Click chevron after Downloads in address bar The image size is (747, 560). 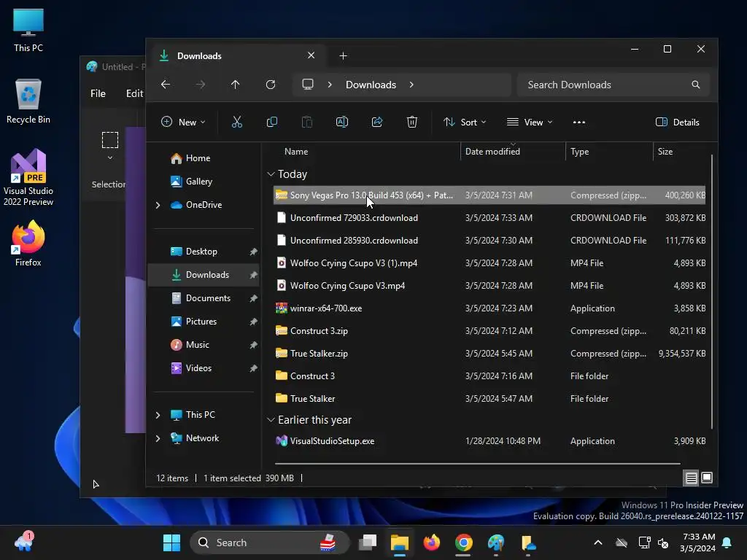click(x=411, y=85)
